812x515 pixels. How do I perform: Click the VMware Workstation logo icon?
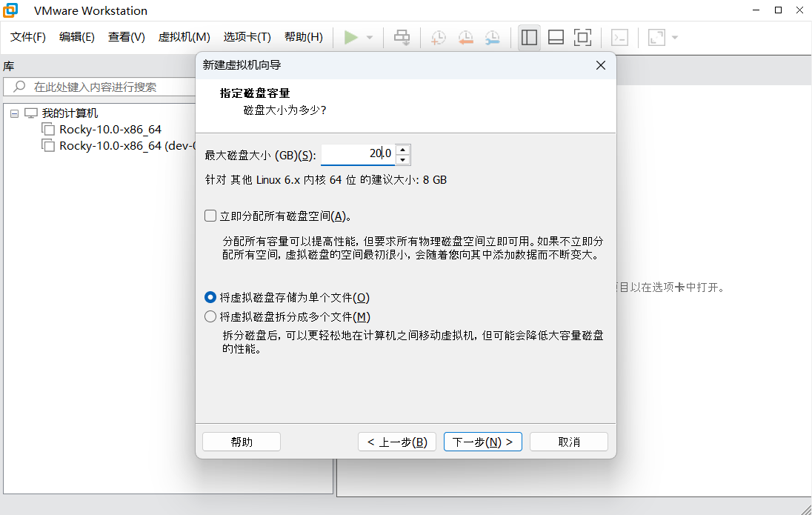pyautogui.click(x=10, y=10)
